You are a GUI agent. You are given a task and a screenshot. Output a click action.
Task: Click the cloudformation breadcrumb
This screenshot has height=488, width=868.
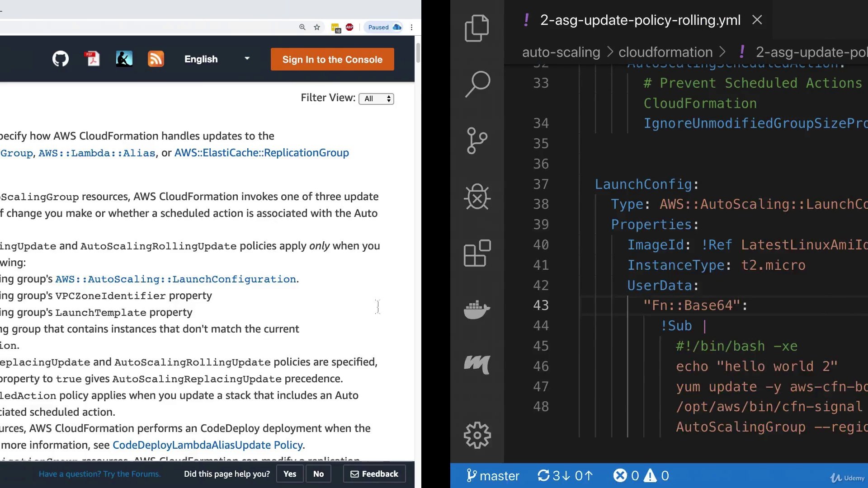[x=665, y=52]
